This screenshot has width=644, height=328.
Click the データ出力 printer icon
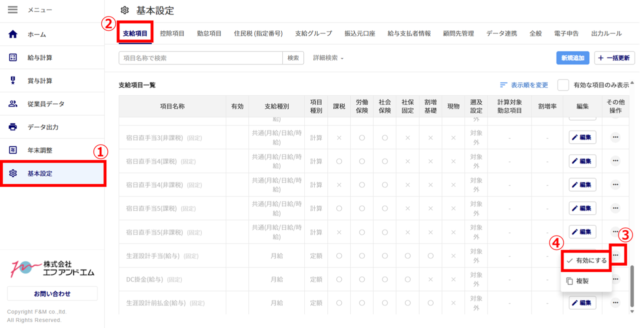pyautogui.click(x=13, y=127)
